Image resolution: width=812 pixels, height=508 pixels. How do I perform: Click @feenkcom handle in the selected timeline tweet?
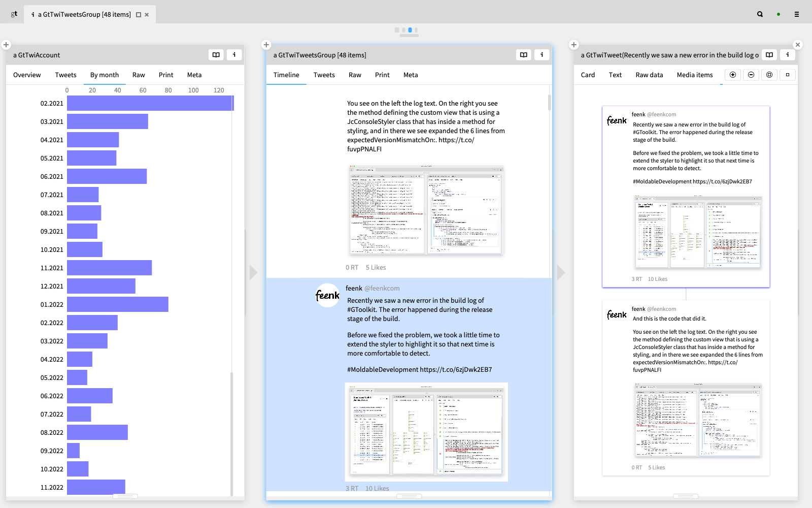382,288
